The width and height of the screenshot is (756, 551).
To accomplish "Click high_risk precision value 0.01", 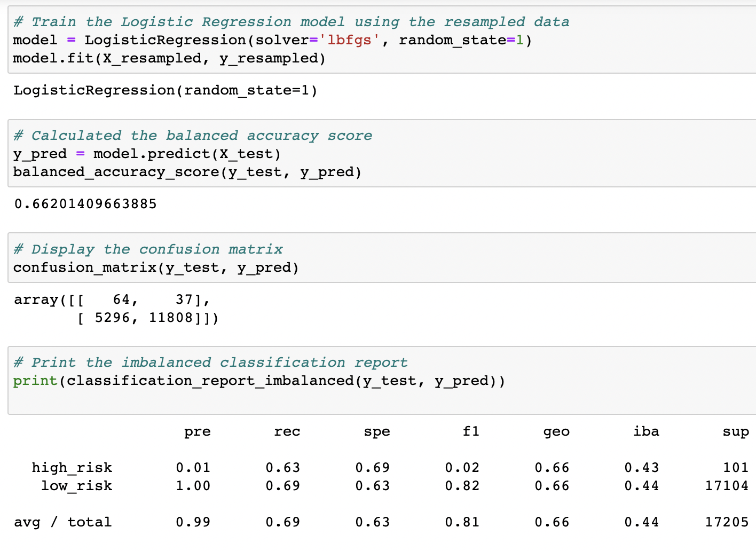I will 193,468.
